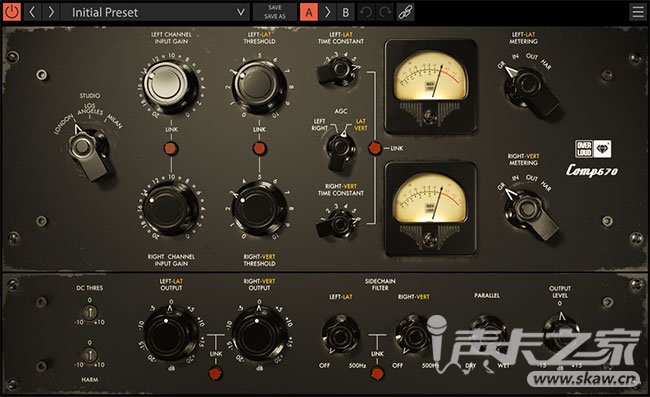The image size is (650, 397).
Task: Click the 'PARALLEL' label
Action: [x=487, y=295]
